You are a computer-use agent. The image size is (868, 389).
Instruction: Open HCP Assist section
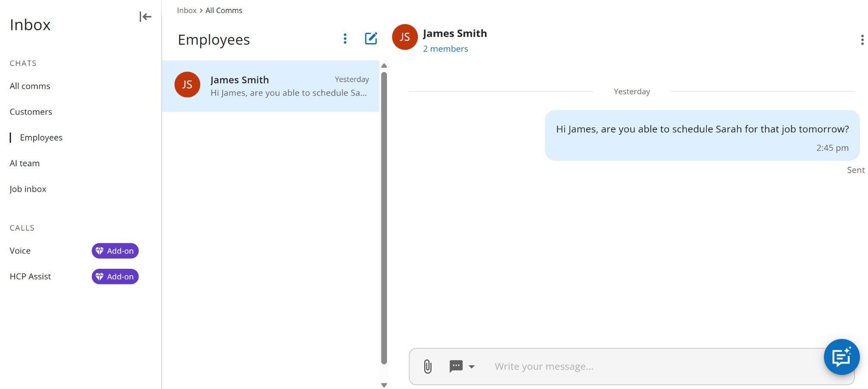point(30,276)
